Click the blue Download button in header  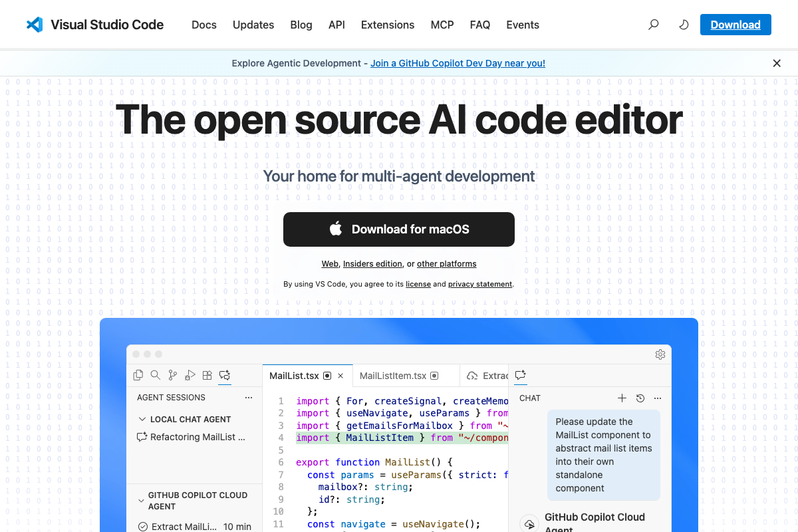(x=735, y=25)
